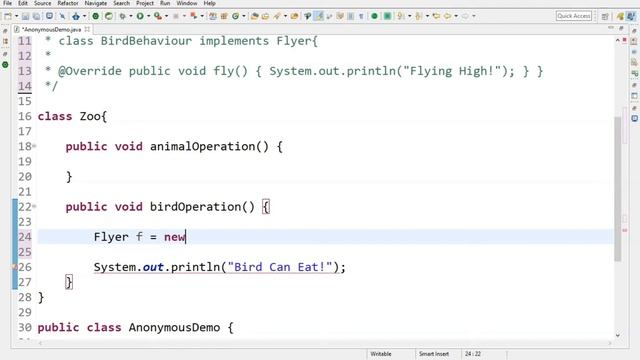Screen dimensions: 640x360
Task: Click the error marker beside line 26
Action: pos(14,267)
